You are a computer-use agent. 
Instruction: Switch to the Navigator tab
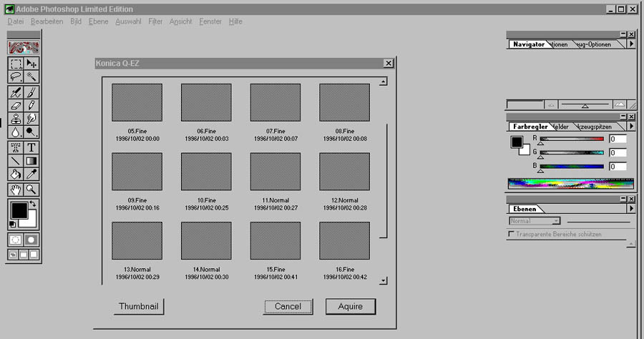pos(529,44)
